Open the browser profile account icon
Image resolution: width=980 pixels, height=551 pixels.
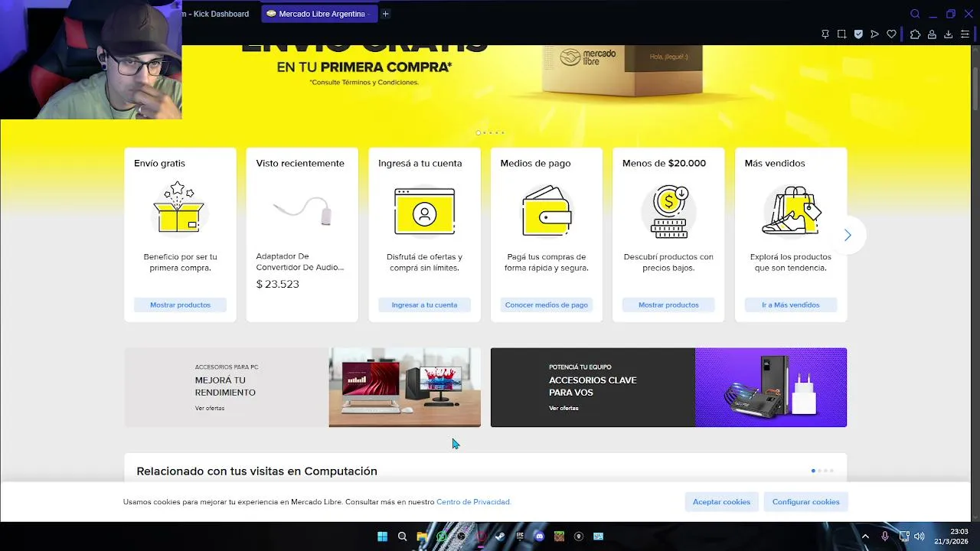tap(932, 34)
